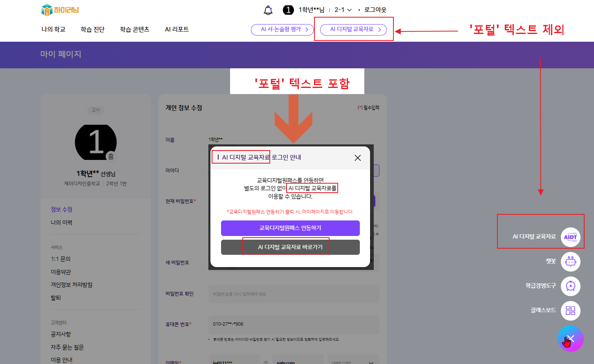Click the AI 디지털 교육자료 header button

(x=353, y=29)
